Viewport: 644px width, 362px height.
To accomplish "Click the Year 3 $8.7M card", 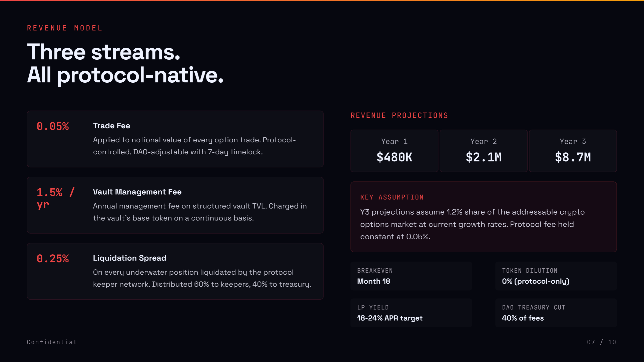I will [x=573, y=151].
